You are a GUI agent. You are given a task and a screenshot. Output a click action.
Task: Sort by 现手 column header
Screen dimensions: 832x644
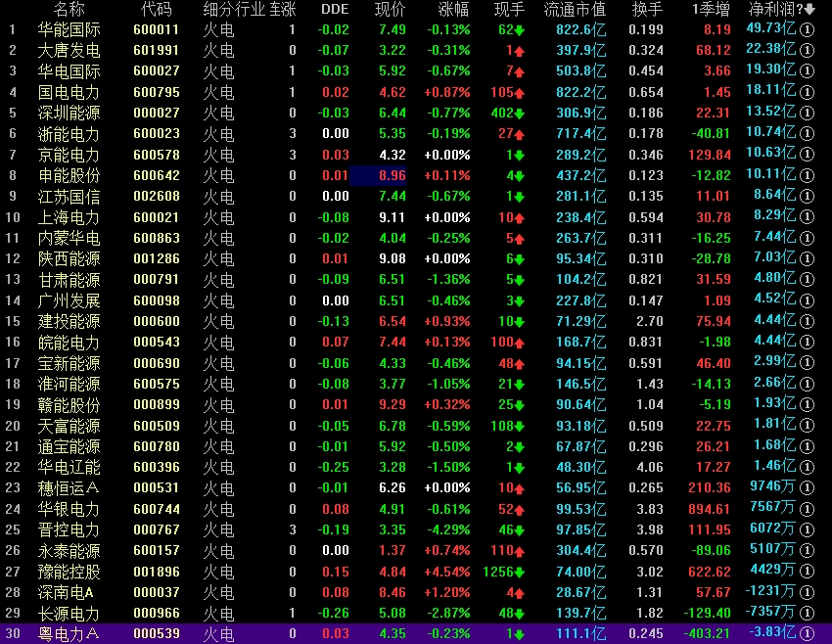(x=509, y=9)
